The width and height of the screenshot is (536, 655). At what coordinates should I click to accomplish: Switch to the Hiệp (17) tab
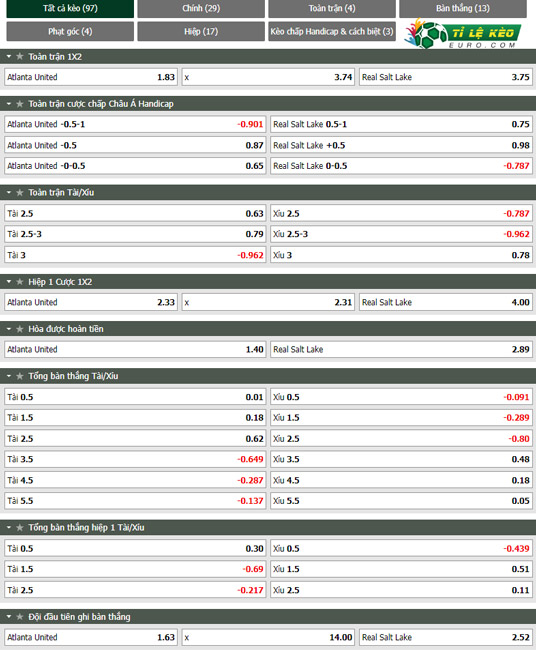coord(201,31)
